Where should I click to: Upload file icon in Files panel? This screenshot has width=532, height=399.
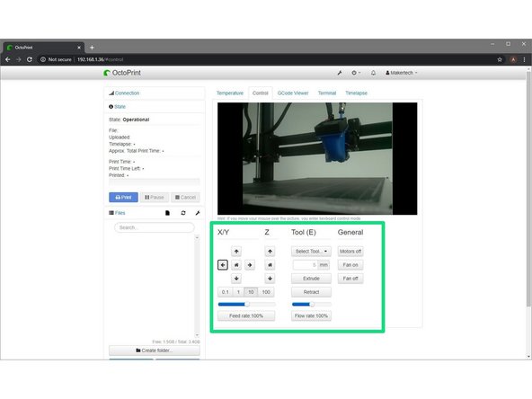(x=167, y=213)
